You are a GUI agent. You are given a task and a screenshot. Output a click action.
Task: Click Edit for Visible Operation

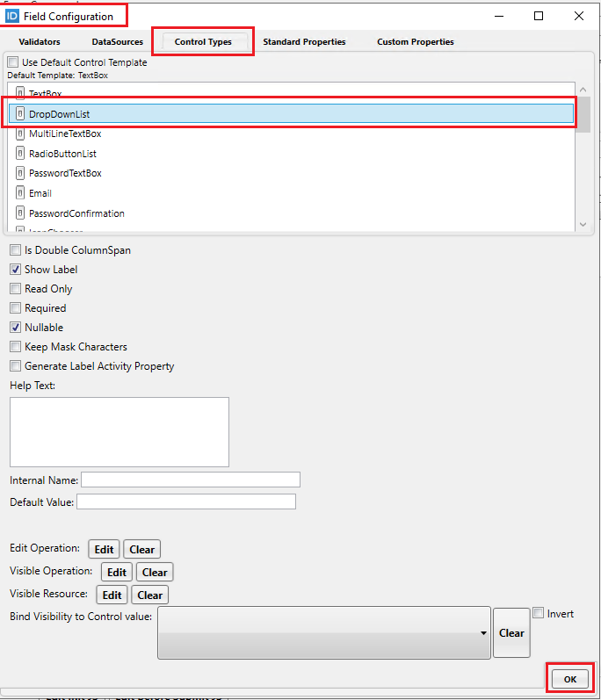(117, 572)
